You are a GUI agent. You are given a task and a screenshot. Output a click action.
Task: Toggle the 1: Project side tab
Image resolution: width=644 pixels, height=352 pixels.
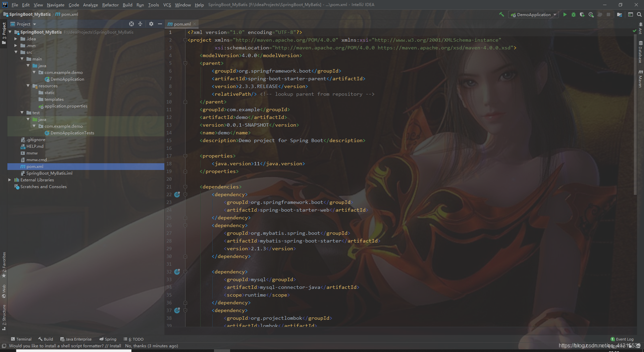pyautogui.click(x=4, y=34)
